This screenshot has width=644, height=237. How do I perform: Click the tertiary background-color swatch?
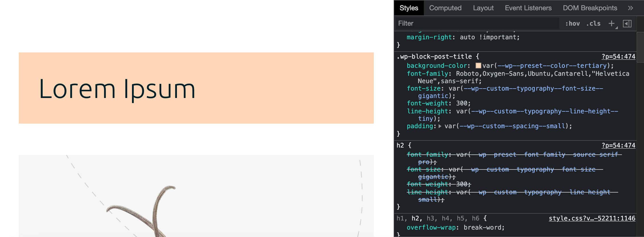[478, 66]
